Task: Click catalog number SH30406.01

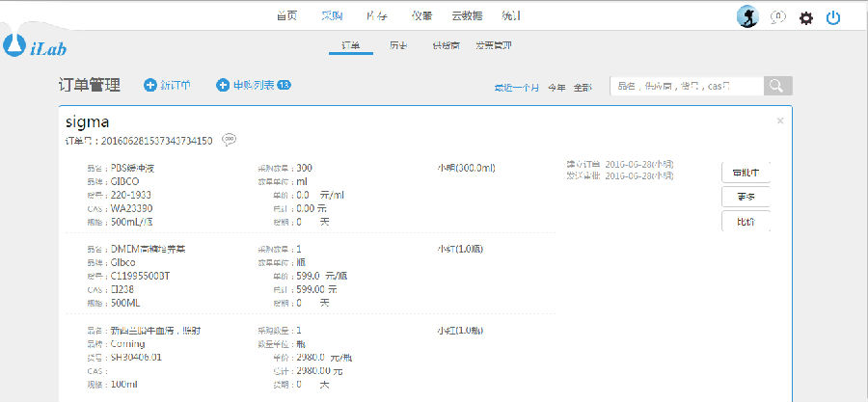Action: (136, 358)
